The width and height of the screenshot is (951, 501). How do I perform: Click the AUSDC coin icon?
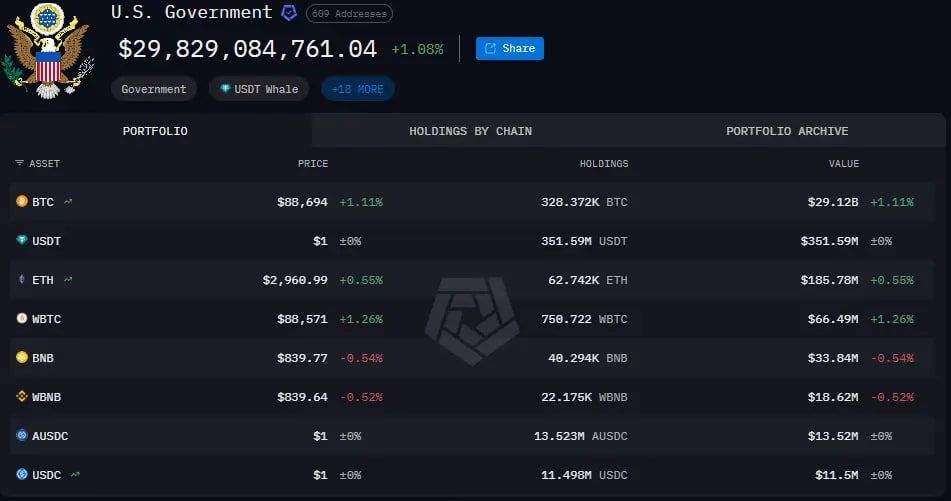pyautogui.click(x=22, y=436)
